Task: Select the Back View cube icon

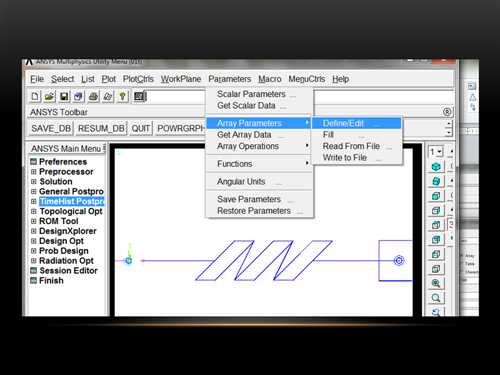Action: coord(436,239)
